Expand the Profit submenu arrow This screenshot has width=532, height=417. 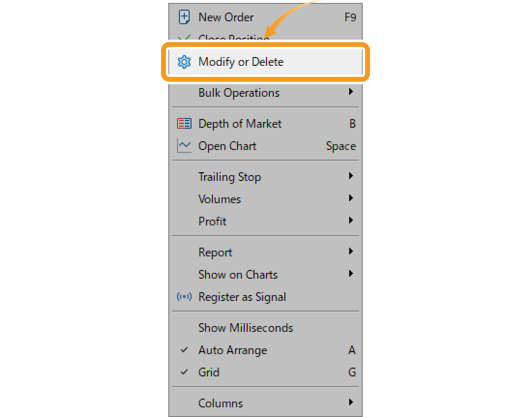coord(352,221)
